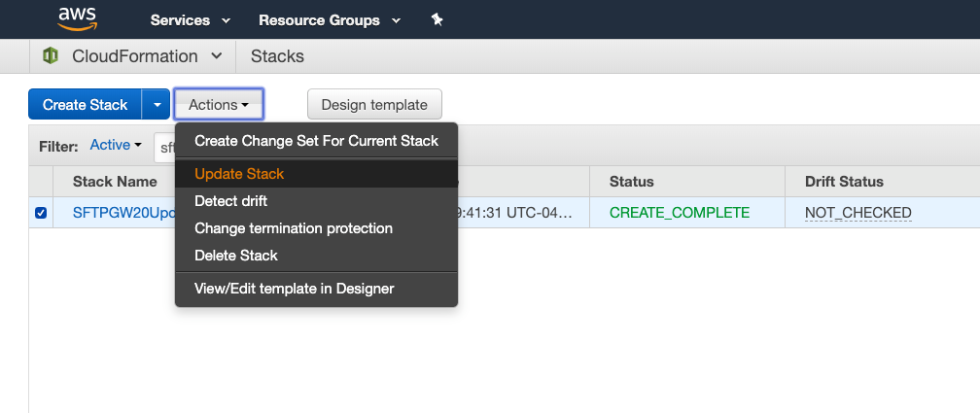This screenshot has width=980, height=413.
Task: Click the Create Stack button
Action: tap(85, 105)
